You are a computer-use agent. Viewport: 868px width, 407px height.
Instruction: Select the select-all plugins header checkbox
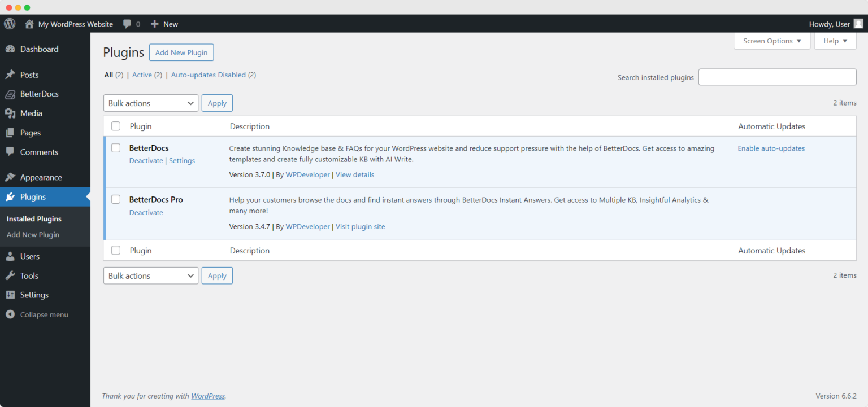(116, 126)
